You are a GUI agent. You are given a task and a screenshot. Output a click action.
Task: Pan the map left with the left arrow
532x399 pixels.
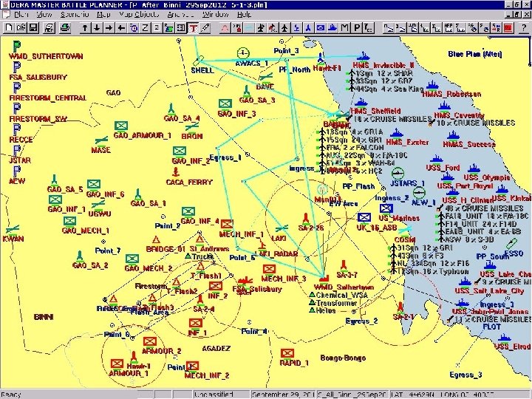(120, 28)
